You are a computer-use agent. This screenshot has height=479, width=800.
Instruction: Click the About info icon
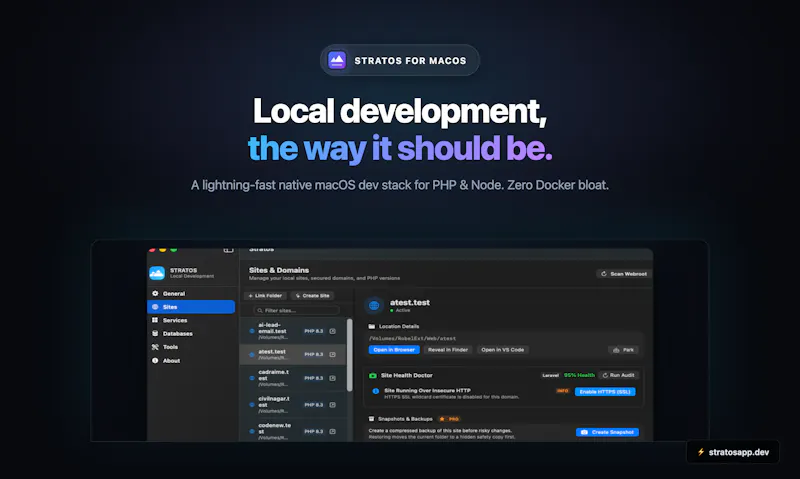[x=155, y=360]
